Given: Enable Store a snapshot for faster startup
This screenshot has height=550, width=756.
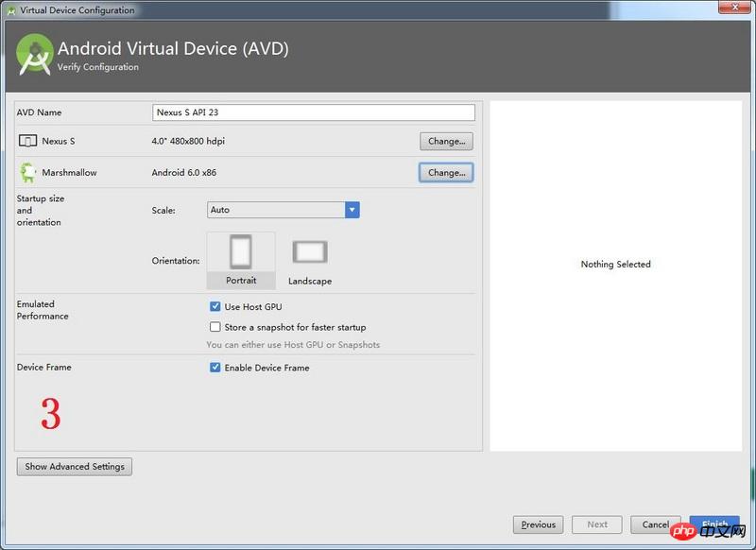Looking at the screenshot, I should [215, 327].
